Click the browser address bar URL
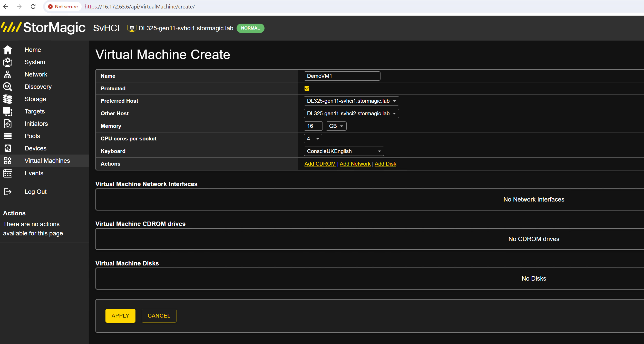 point(140,7)
